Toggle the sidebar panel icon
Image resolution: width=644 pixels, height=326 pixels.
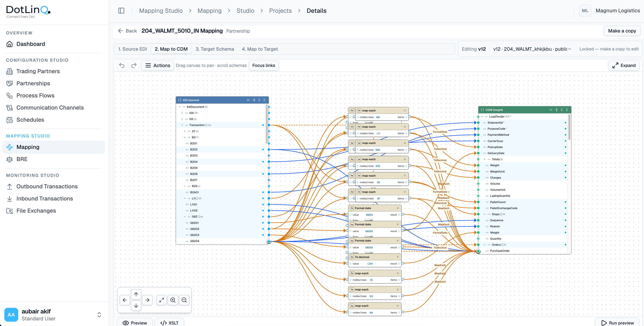(121, 11)
